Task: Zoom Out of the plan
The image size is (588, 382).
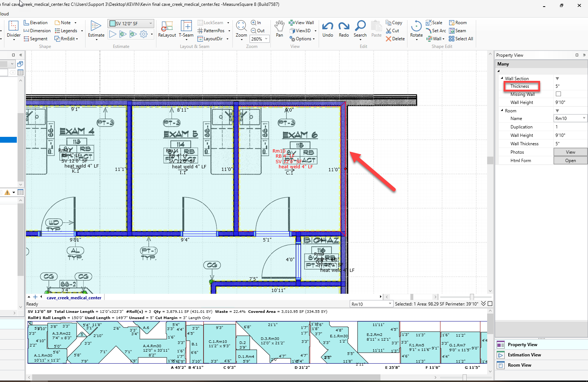Action: (x=258, y=31)
